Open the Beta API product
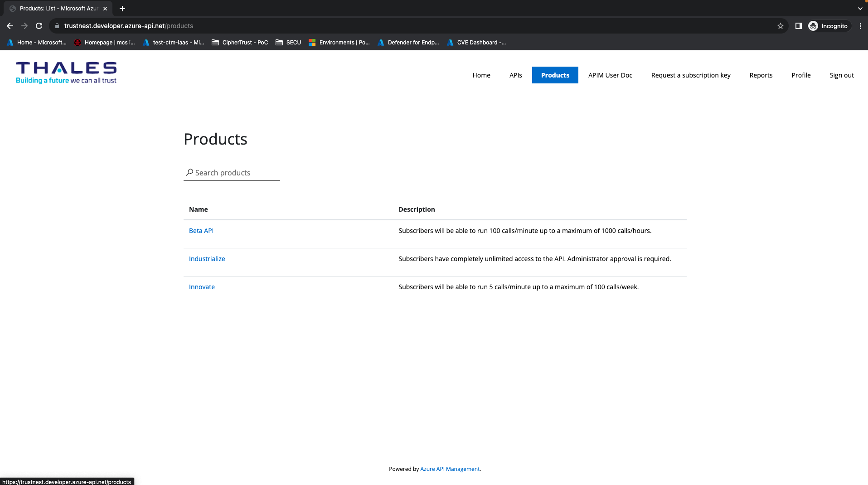868x485 pixels. click(201, 231)
